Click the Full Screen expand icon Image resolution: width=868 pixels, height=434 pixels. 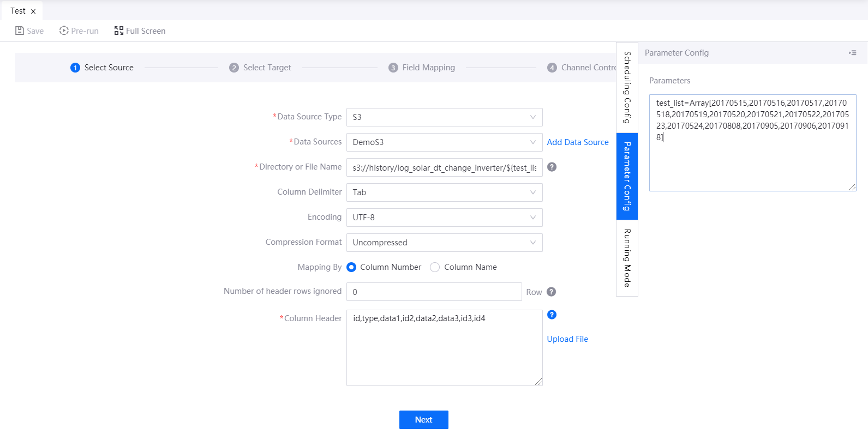tap(118, 31)
